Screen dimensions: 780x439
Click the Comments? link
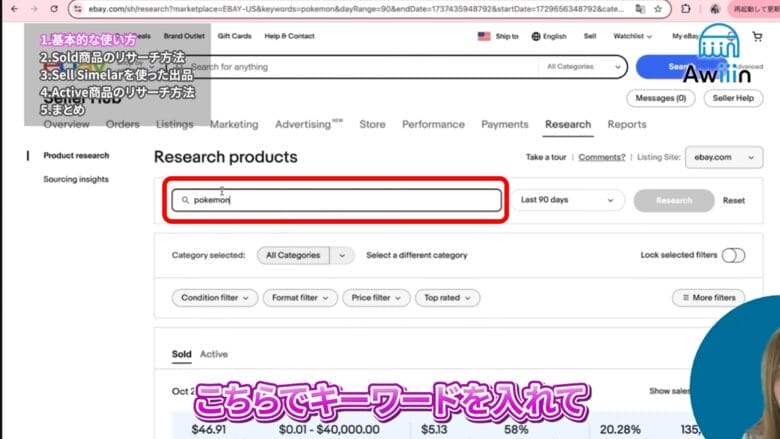601,157
